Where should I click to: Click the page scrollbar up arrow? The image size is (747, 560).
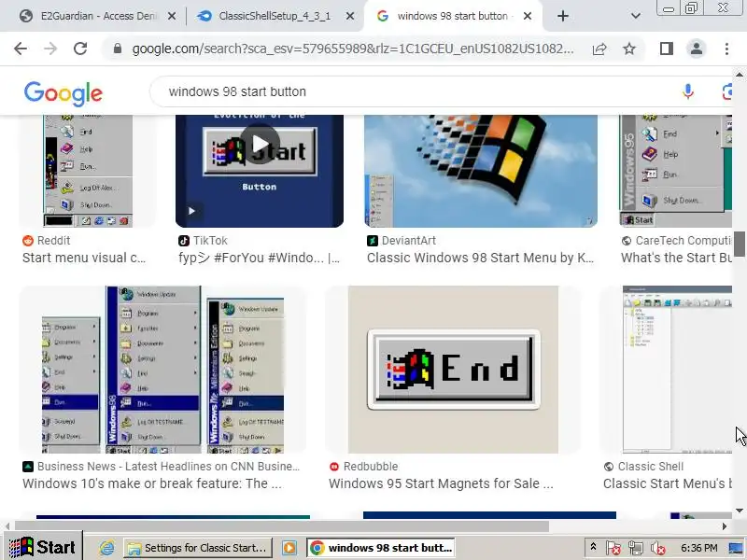coord(740,75)
